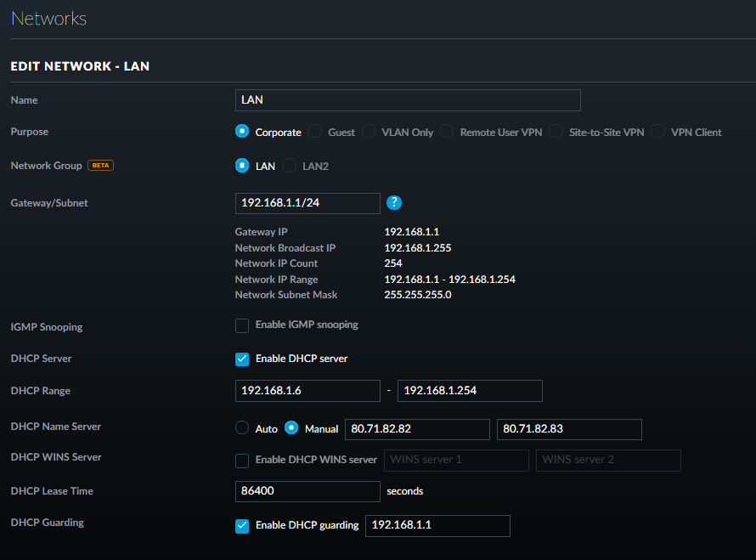Screen dimensions: 756x560
Task: Select the VPN Client purpose option
Action: point(658,132)
